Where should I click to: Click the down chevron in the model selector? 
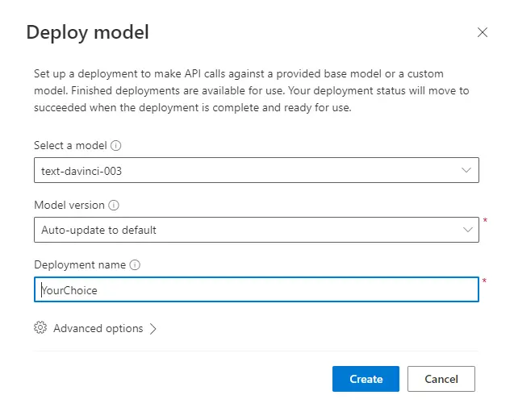[x=466, y=170]
